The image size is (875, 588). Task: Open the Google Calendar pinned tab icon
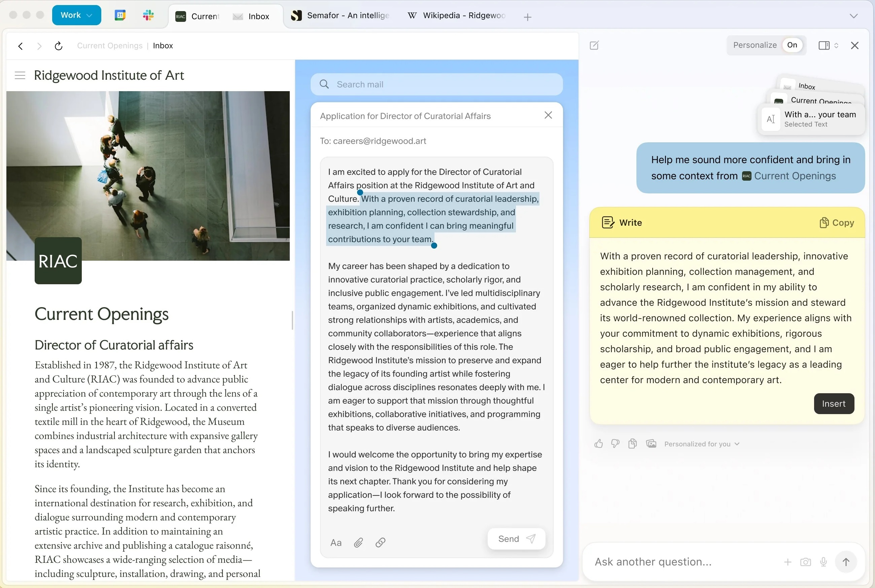coord(120,15)
